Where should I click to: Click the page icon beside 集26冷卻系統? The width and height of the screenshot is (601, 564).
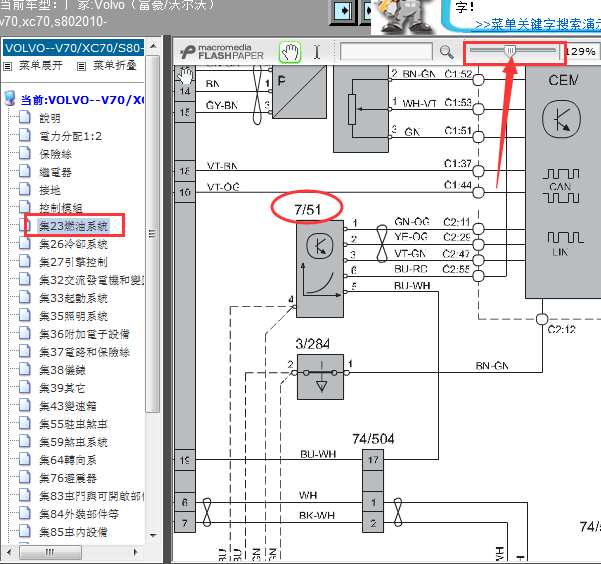coord(25,243)
